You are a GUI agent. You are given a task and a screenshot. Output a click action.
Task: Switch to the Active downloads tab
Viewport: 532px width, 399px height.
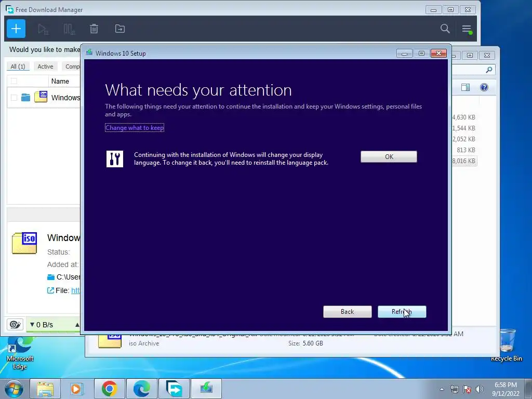tap(45, 66)
